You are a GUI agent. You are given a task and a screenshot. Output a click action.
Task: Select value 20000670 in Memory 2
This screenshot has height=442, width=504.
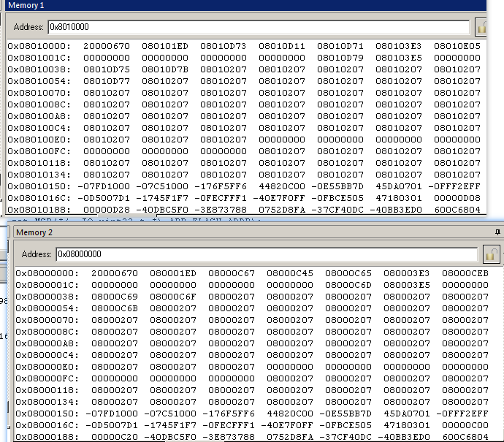point(115,273)
